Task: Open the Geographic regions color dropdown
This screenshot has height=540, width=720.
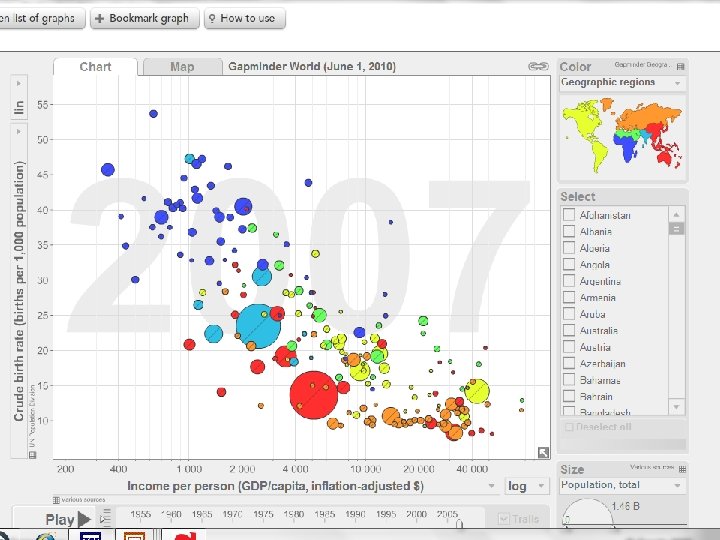Action: tap(622, 83)
